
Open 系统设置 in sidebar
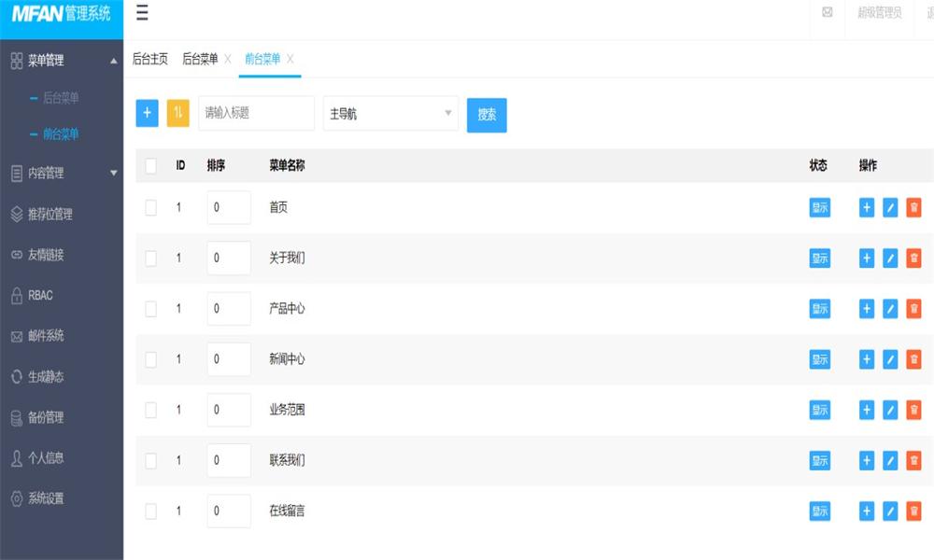tap(46, 498)
